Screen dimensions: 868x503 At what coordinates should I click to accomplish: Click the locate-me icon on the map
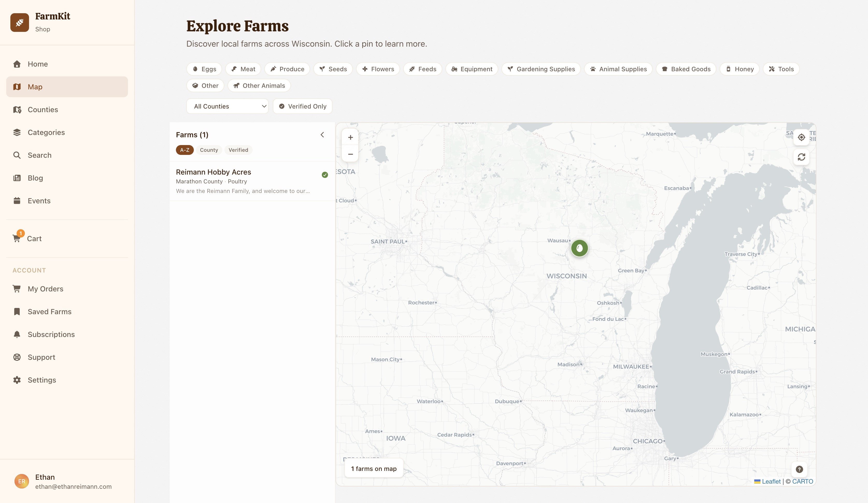click(801, 137)
